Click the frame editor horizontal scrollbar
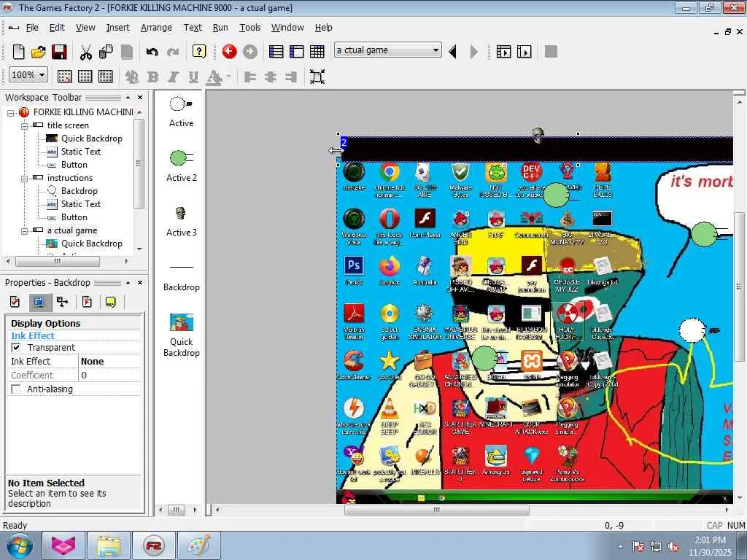Viewport: 747px width, 560px height. pyautogui.click(x=436, y=510)
